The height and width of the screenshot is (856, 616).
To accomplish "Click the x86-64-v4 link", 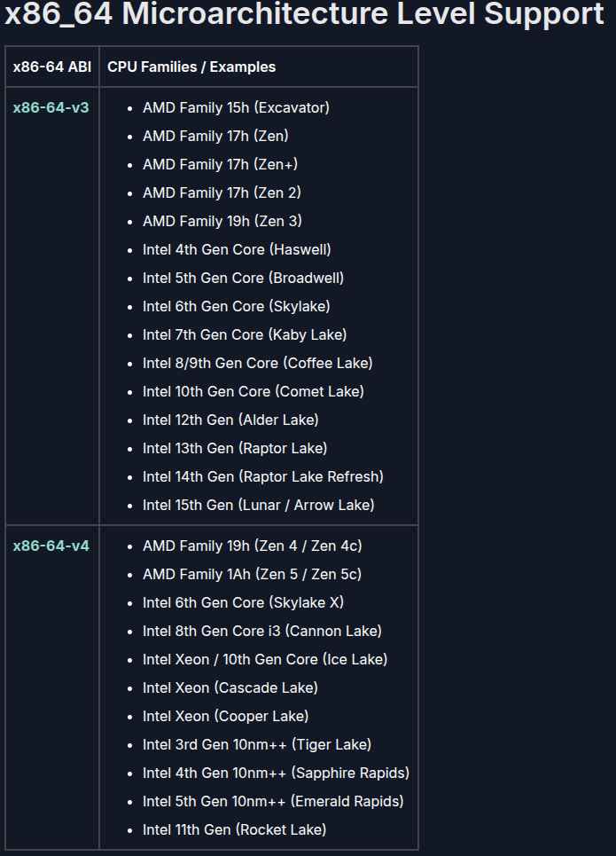I will [51, 546].
